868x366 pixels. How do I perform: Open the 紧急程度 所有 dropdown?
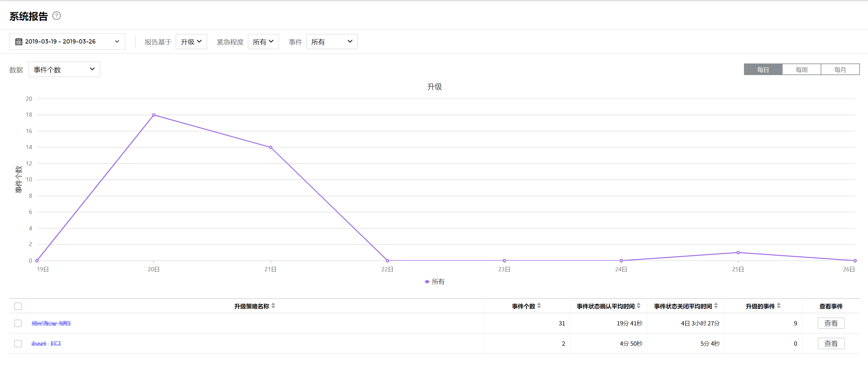pyautogui.click(x=263, y=42)
